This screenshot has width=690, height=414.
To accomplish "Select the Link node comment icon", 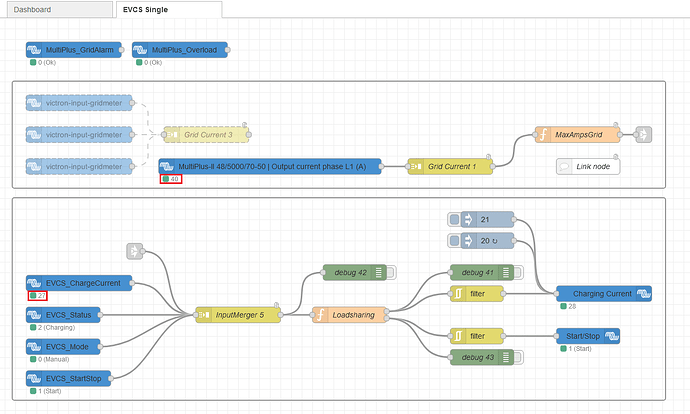I will click(564, 167).
